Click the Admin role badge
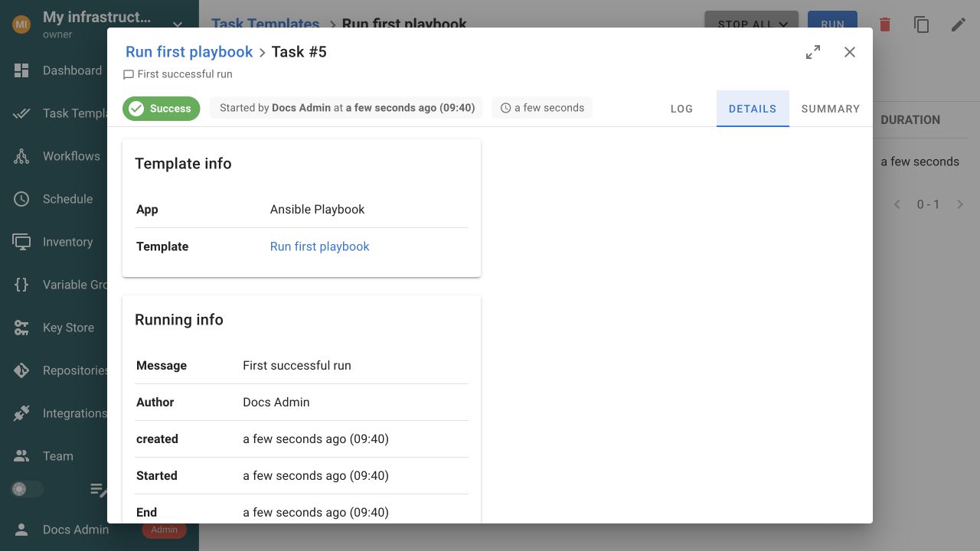The image size is (980, 551). coord(165,530)
